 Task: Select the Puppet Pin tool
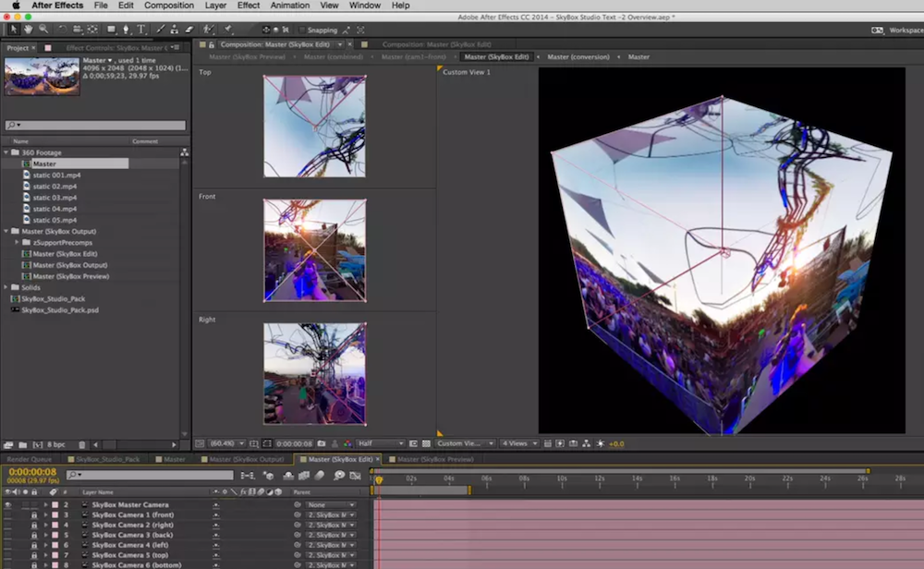pyautogui.click(x=228, y=29)
